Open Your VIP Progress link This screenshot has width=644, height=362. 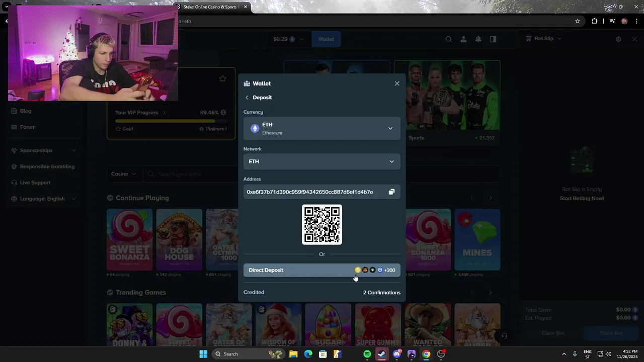(140, 113)
